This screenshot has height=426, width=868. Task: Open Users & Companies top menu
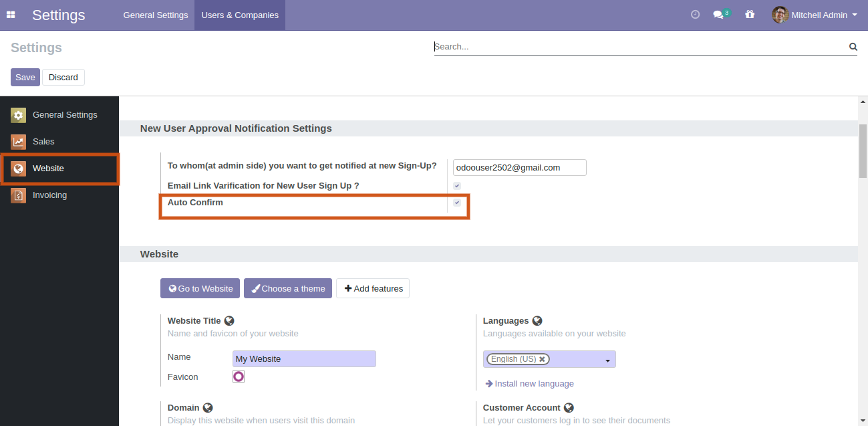240,15
